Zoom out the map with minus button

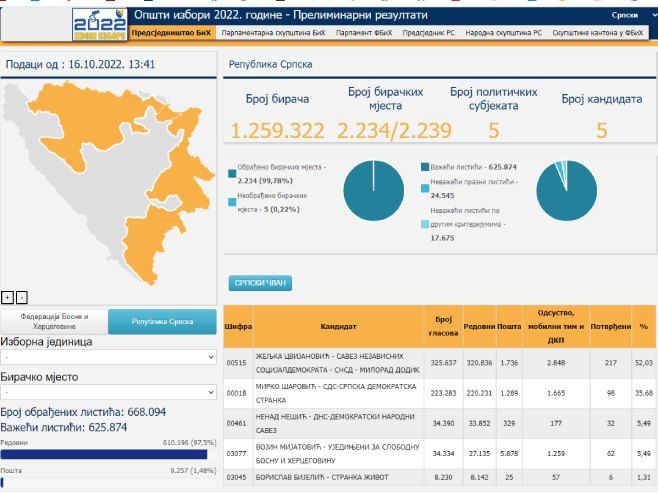pos(22,297)
